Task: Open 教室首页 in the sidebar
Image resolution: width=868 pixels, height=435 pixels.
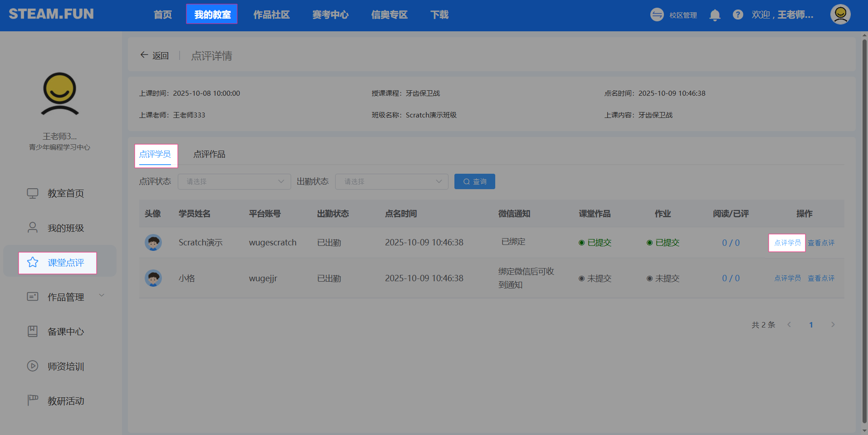Action: pyautogui.click(x=65, y=194)
